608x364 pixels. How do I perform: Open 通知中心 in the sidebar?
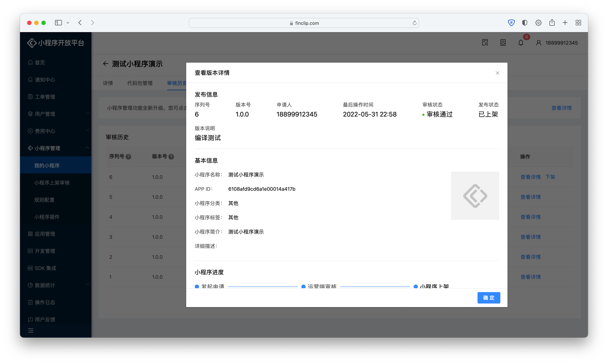(x=56, y=79)
